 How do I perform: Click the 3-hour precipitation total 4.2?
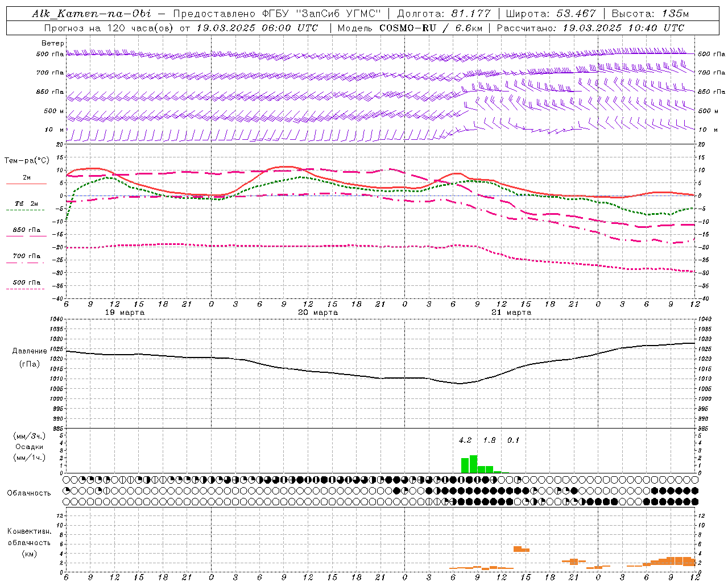pos(465,440)
